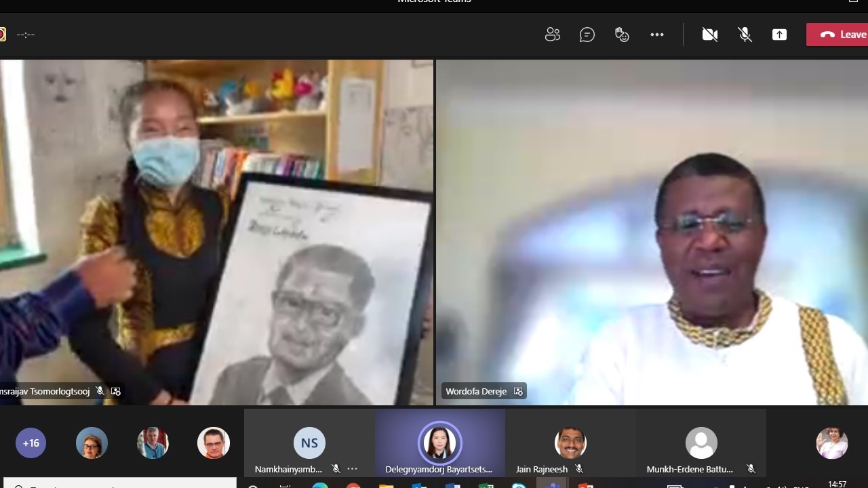Click Wordofa Dereje name label
Viewport: 868px width, 488px height.
tap(476, 392)
